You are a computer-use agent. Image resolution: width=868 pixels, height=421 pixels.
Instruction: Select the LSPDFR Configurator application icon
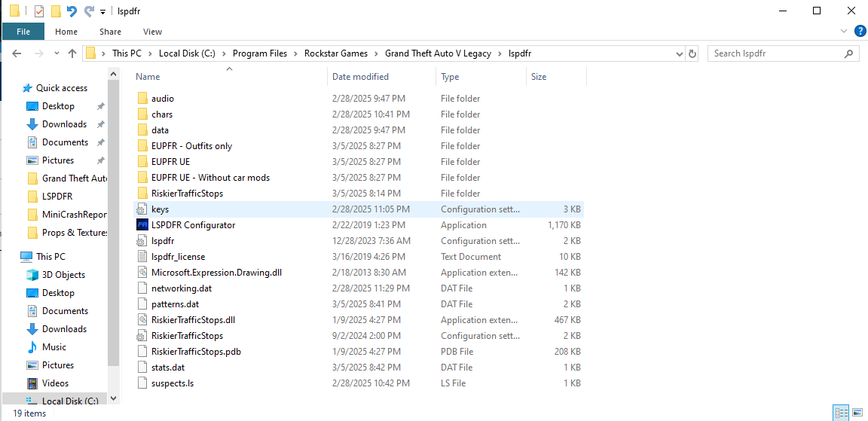coord(143,225)
